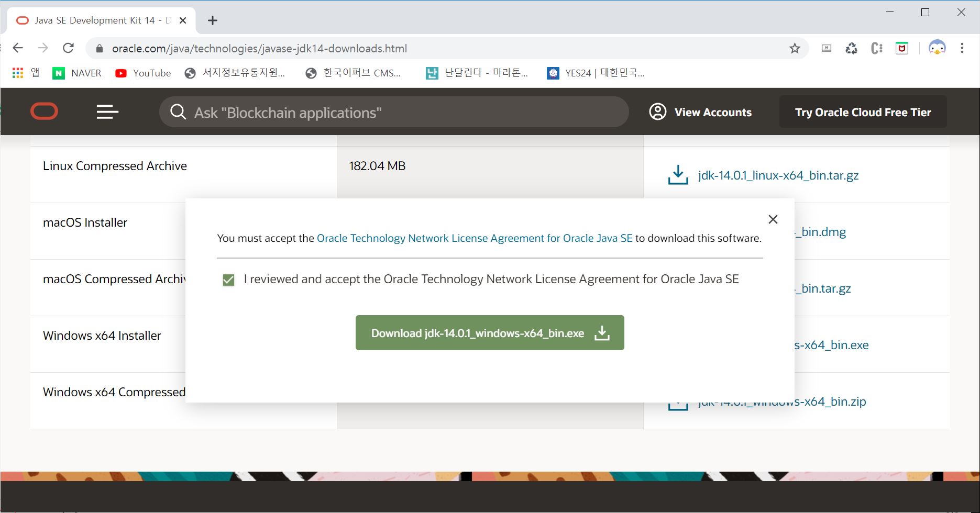This screenshot has height=513, width=980.
Task: Click jdk-14.0.1_linux-x64_bin.tar.gz download link
Action: tap(778, 175)
